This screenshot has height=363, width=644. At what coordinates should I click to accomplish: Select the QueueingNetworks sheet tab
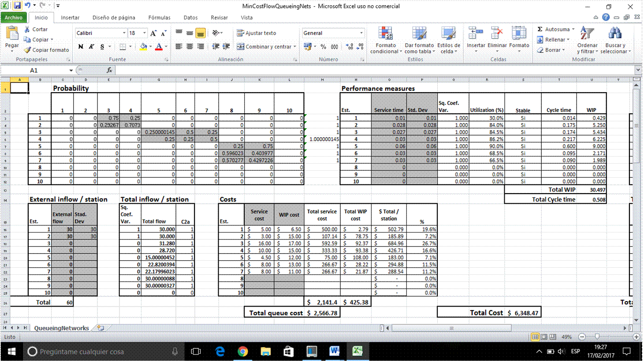pyautogui.click(x=61, y=328)
